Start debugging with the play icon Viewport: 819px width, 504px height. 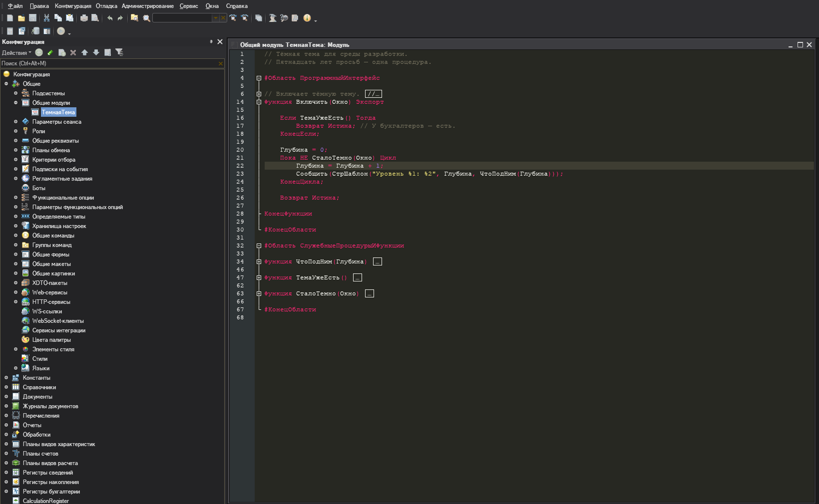pos(61,31)
